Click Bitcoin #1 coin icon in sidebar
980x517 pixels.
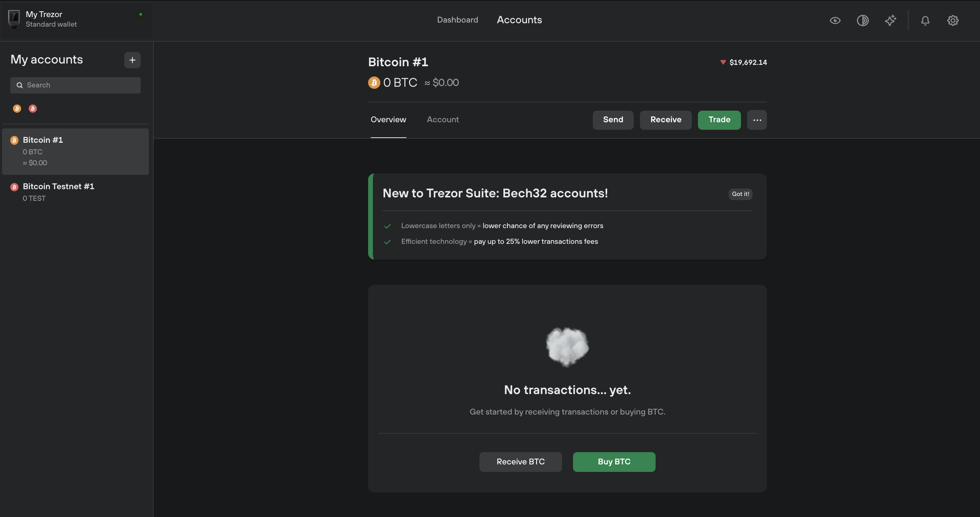click(14, 140)
